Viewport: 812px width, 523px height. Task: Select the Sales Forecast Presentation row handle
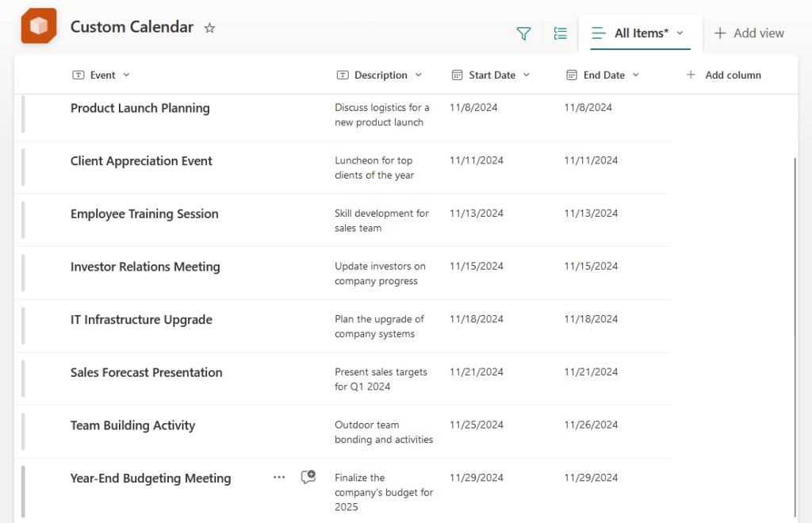[x=23, y=379]
